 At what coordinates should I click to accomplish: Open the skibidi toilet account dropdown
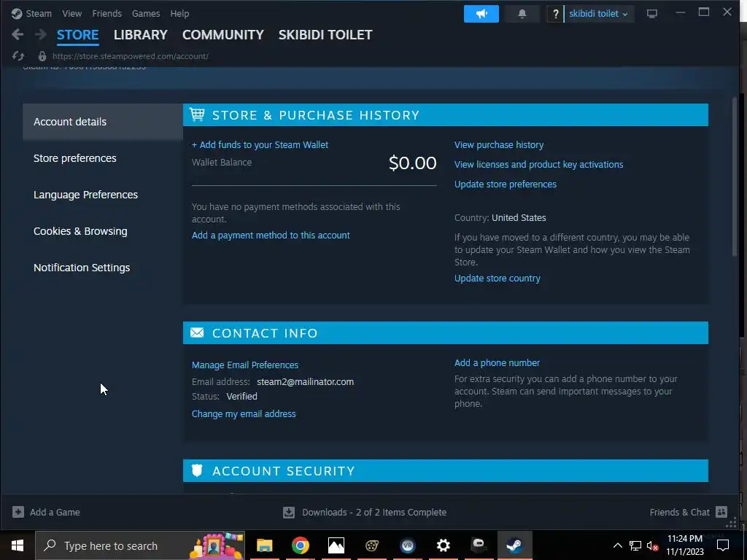tap(598, 14)
